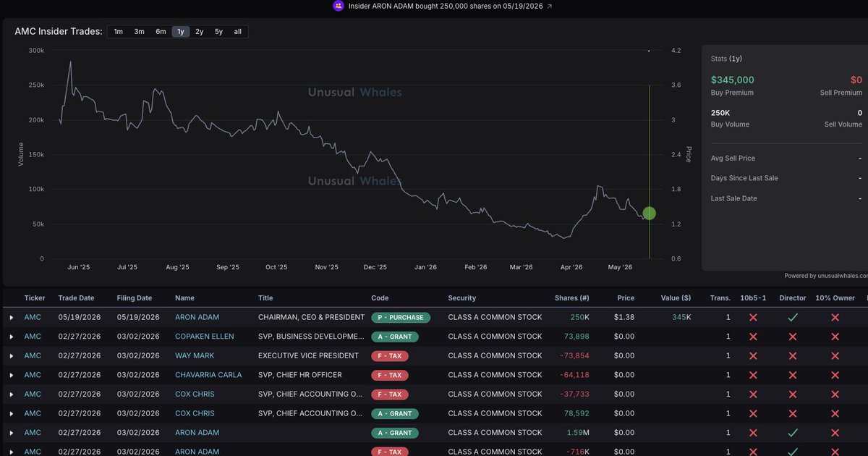Image resolution: width=868 pixels, height=456 pixels.
Task: Expand the COX CHRIS grant row
Action: pyautogui.click(x=12, y=413)
